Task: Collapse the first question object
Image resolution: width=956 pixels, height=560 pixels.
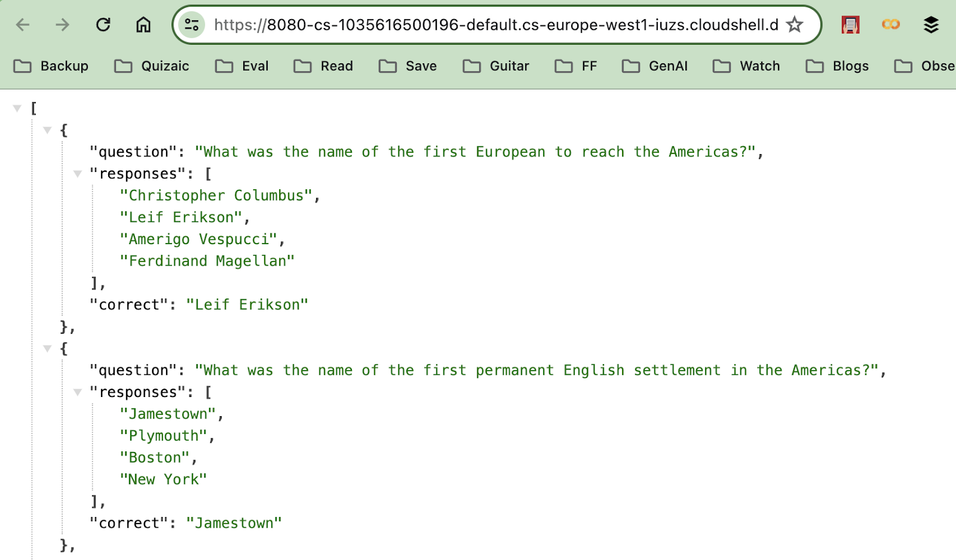Action: tap(48, 130)
